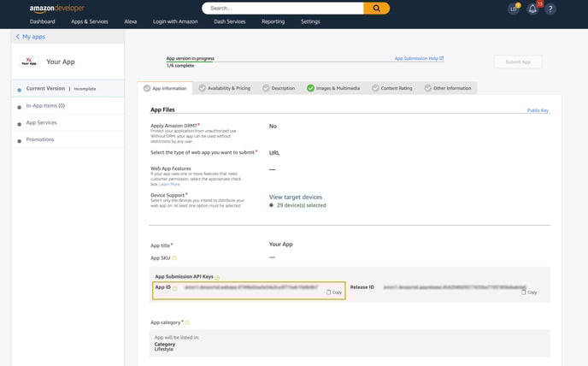The image size is (588, 366).
Task: Click the user profile avatar
Action: (x=513, y=9)
